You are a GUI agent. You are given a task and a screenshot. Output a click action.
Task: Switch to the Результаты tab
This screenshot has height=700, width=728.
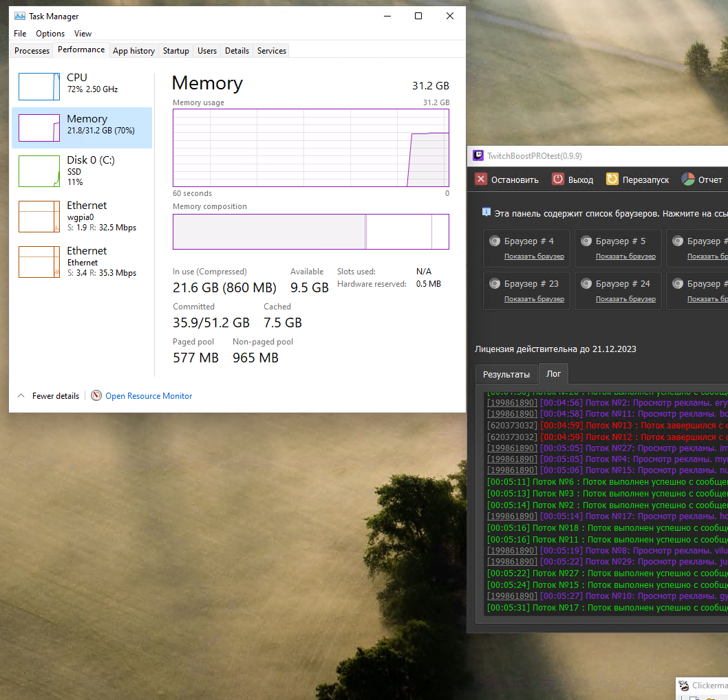[506, 374]
